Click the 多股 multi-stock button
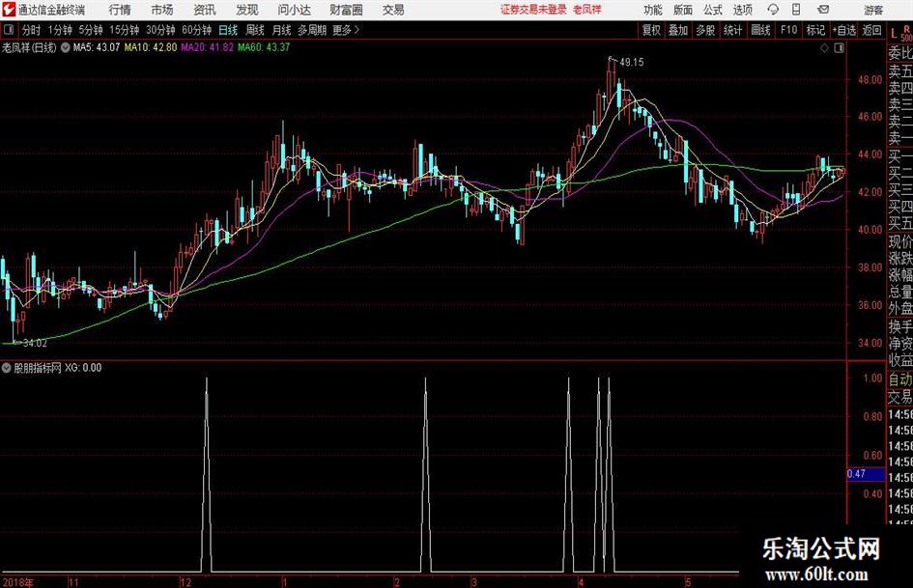 tap(705, 30)
